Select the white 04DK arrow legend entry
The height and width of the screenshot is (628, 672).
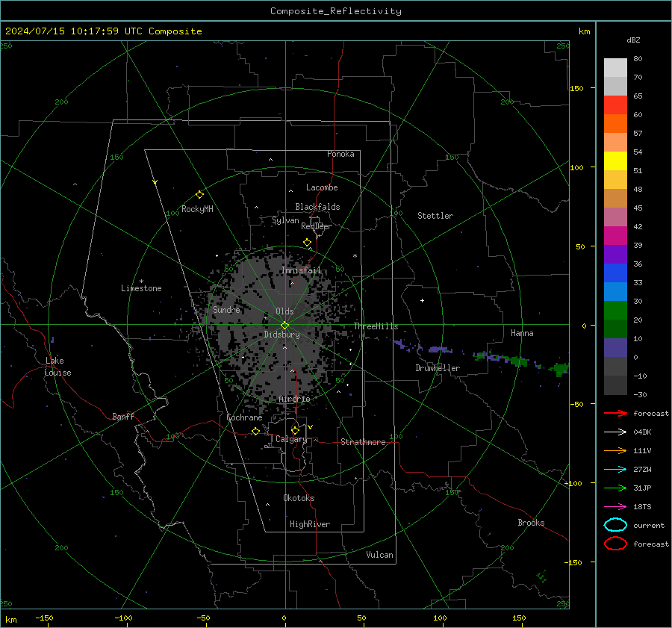pyautogui.click(x=615, y=432)
